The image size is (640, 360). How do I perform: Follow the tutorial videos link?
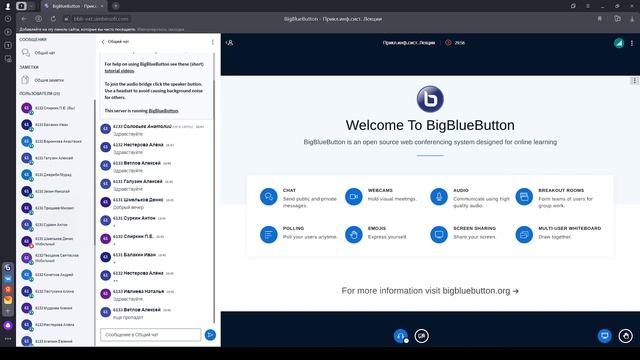pyautogui.click(x=119, y=71)
